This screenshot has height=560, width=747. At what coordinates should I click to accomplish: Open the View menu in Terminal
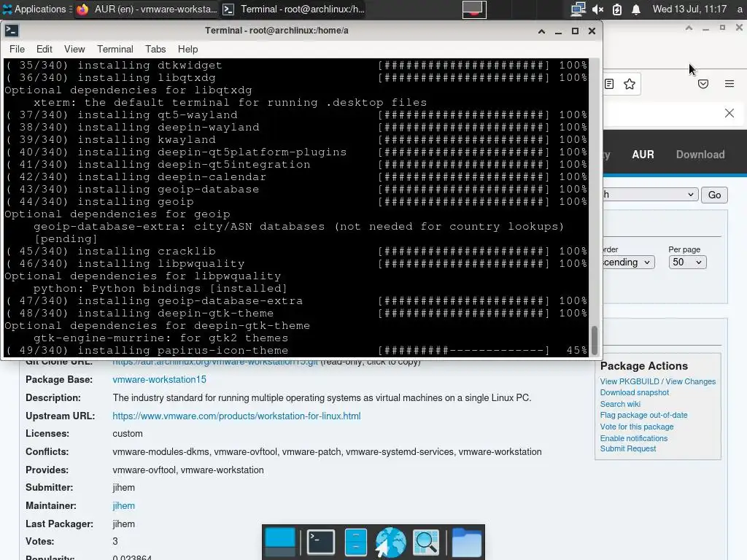click(74, 49)
